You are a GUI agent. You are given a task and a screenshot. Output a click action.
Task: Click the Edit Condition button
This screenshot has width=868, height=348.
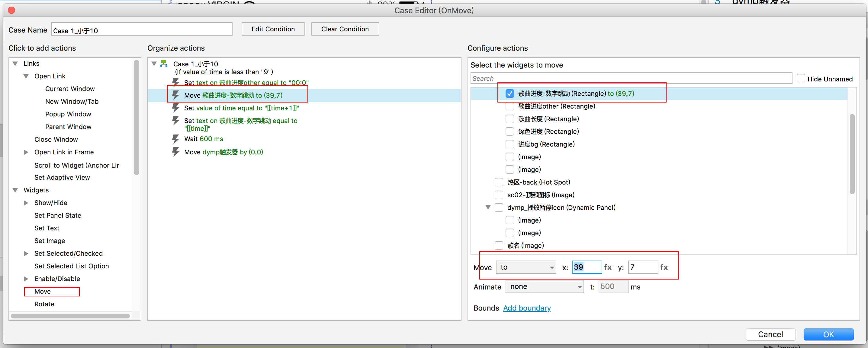(273, 29)
